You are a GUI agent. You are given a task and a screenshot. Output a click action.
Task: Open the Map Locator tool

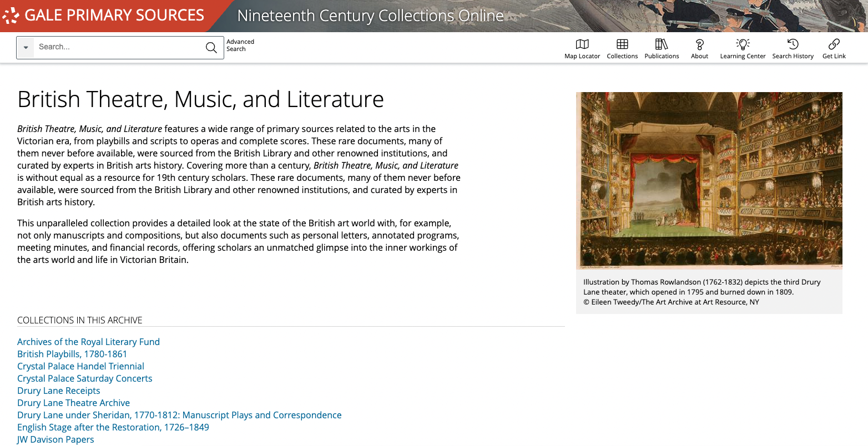point(582,49)
